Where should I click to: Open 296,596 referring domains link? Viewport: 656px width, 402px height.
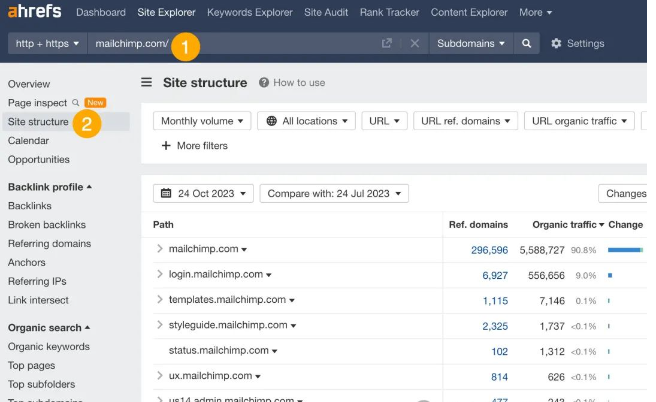[x=489, y=249]
